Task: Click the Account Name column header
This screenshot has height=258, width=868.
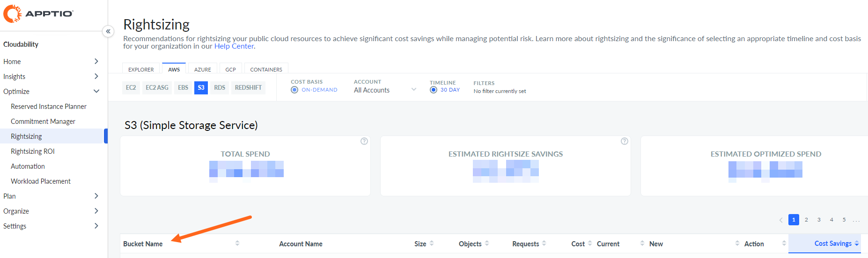Action: click(301, 244)
